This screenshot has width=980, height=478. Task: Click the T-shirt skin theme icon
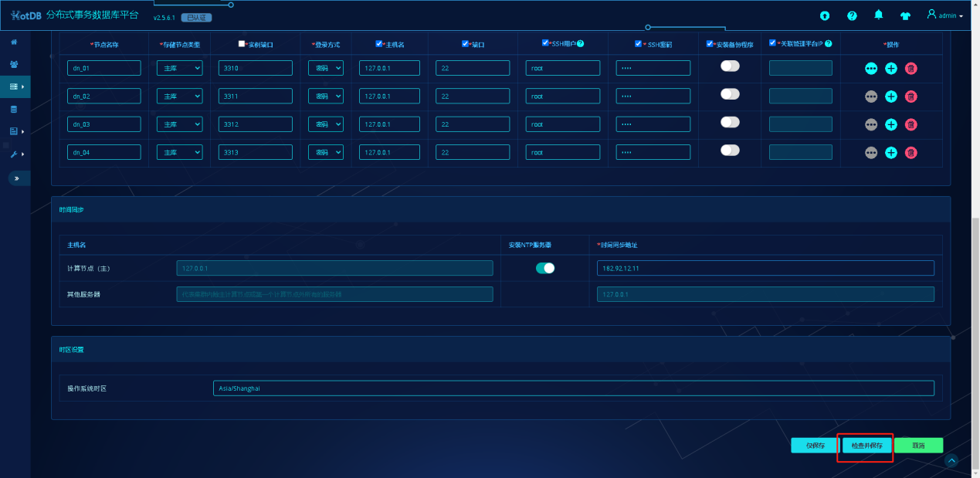click(906, 15)
